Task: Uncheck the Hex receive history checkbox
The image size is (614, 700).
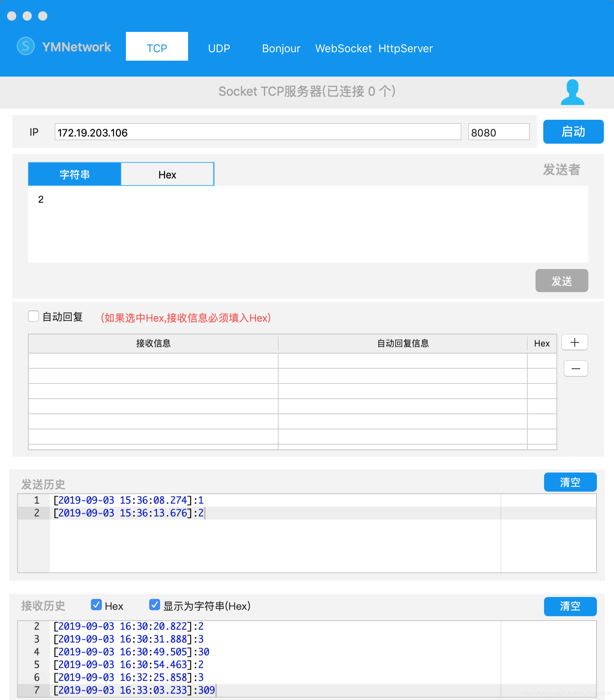Action: pyautogui.click(x=96, y=605)
